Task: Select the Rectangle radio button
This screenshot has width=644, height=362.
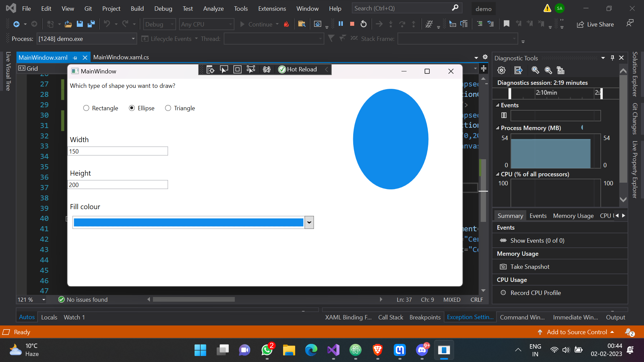Action: (86, 108)
